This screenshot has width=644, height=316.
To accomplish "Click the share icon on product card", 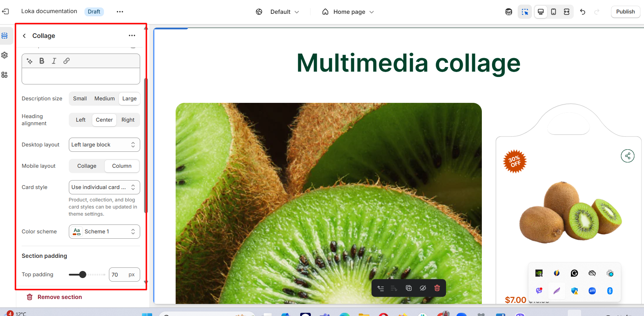I will (x=628, y=156).
